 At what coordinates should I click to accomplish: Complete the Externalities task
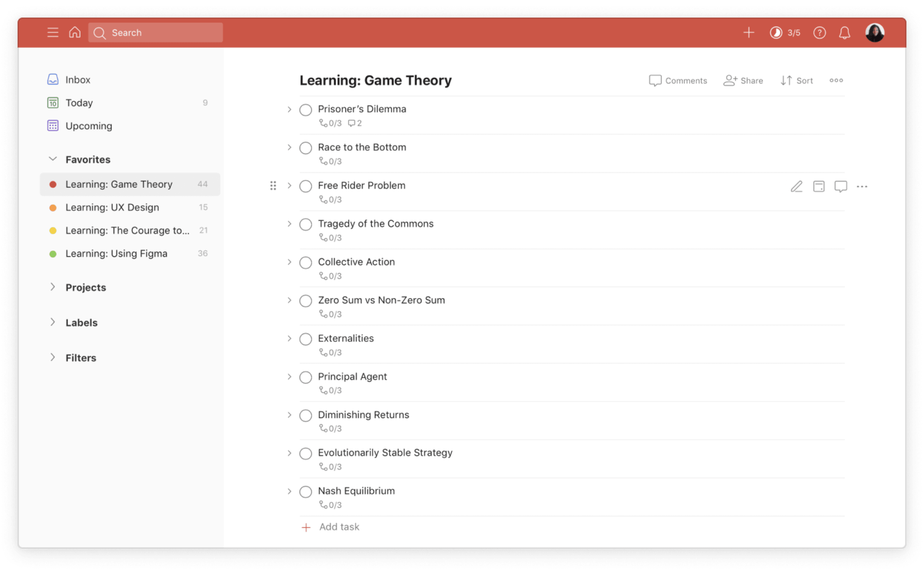pyautogui.click(x=305, y=339)
